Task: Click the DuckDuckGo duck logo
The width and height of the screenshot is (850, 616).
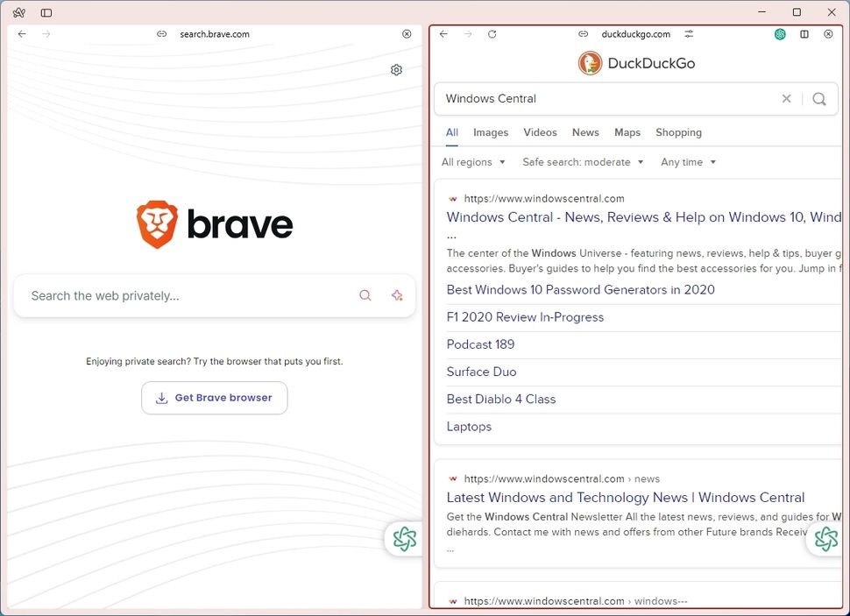Action: click(x=590, y=62)
